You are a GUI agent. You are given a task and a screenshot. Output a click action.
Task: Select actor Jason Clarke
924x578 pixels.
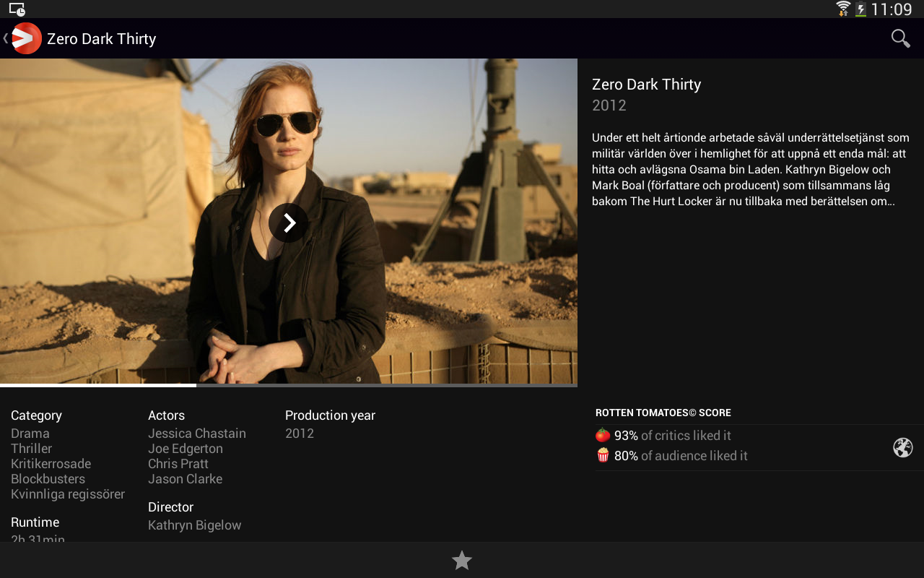coord(186,479)
